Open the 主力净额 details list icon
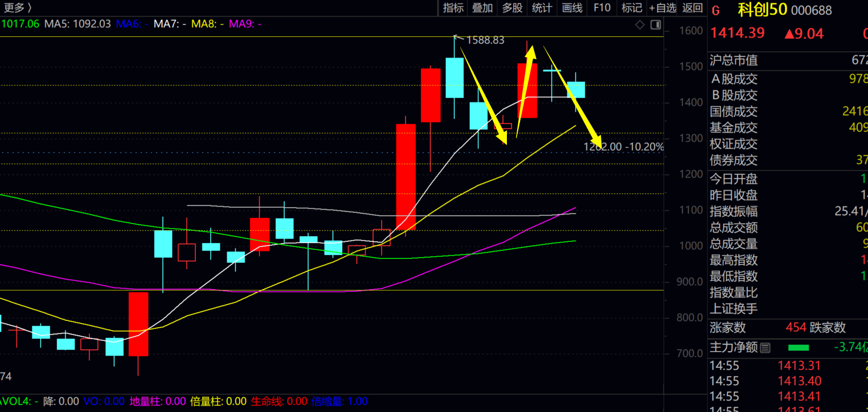This screenshot has width=868, height=412. (765, 347)
